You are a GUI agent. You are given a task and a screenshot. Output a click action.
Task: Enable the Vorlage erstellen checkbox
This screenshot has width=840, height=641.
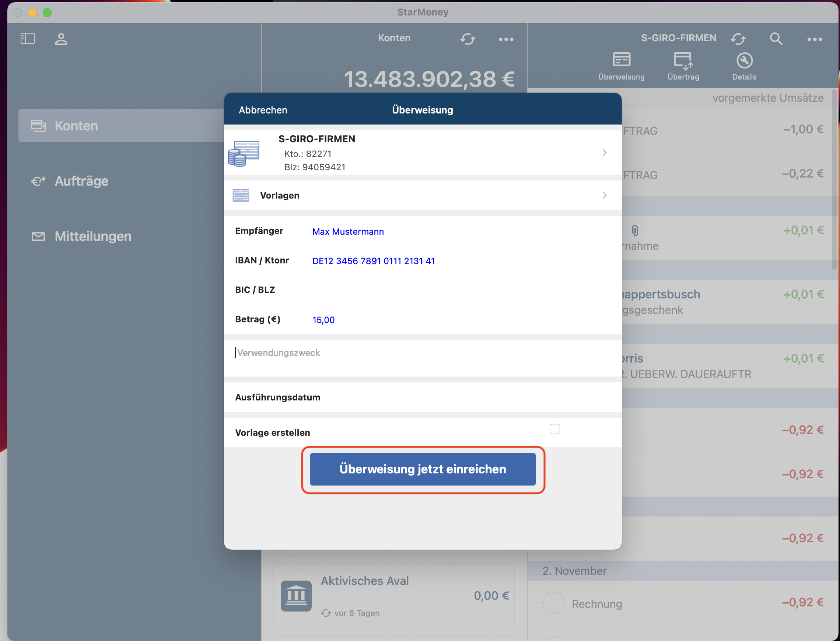tap(555, 429)
